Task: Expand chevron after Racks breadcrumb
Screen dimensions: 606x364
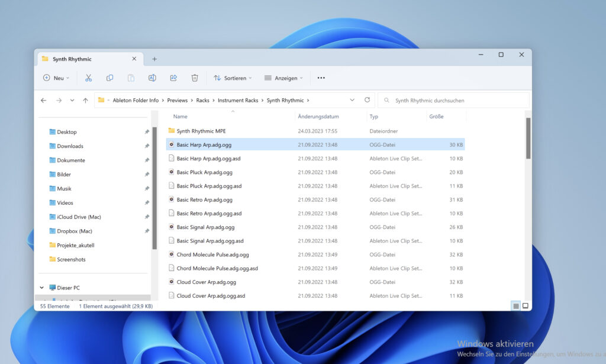Action: 214,101
